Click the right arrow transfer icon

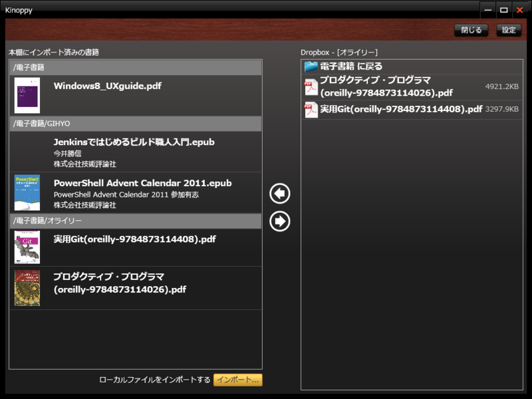[279, 222]
